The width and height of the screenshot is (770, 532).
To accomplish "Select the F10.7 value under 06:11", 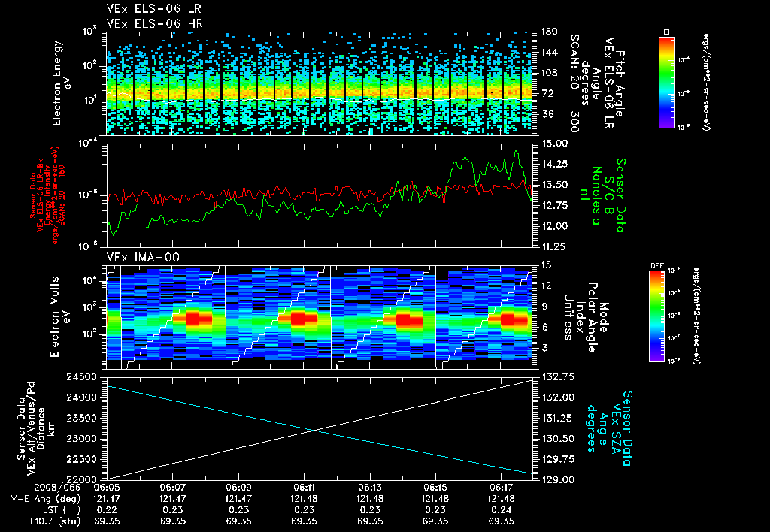I will (x=304, y=521).
